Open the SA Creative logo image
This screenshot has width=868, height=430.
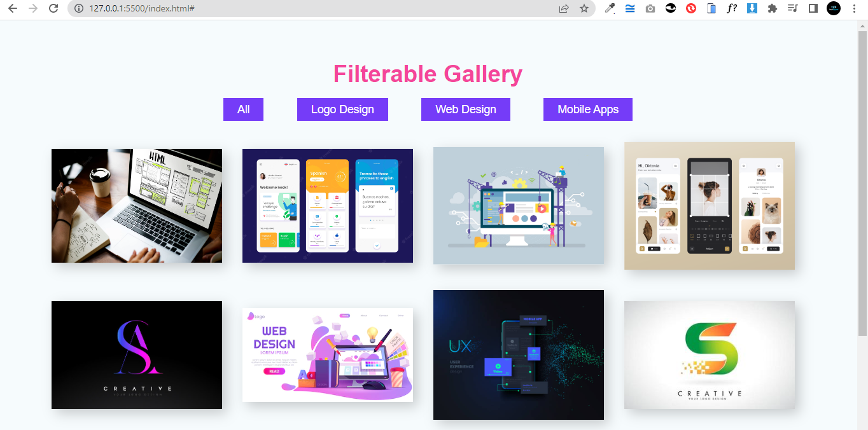137,355
